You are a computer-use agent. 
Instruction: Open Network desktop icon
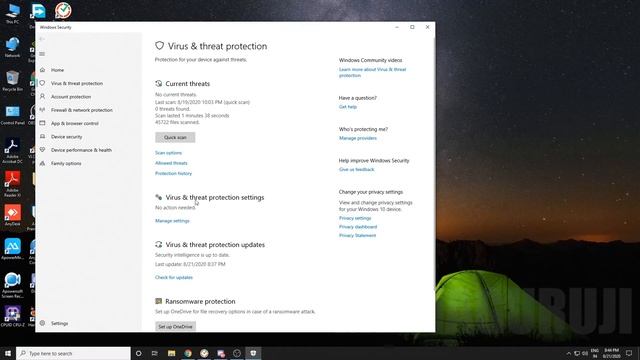point(12,47)
